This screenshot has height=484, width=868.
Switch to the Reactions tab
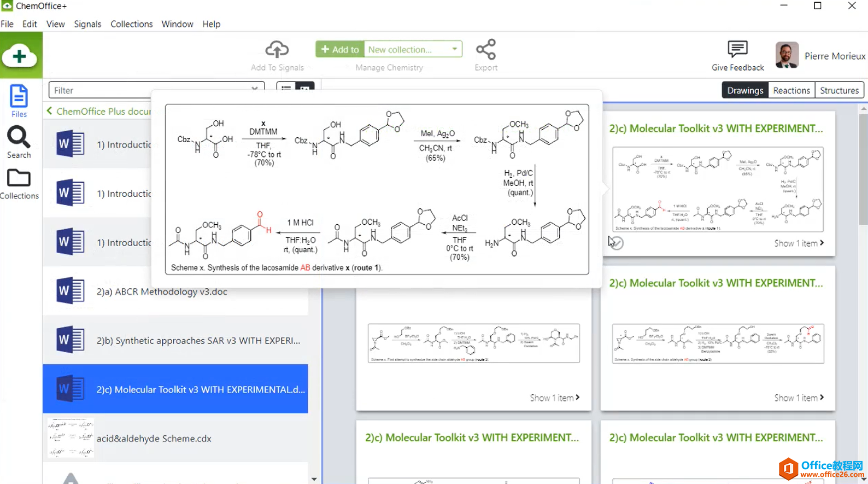[x=791, y=90]
